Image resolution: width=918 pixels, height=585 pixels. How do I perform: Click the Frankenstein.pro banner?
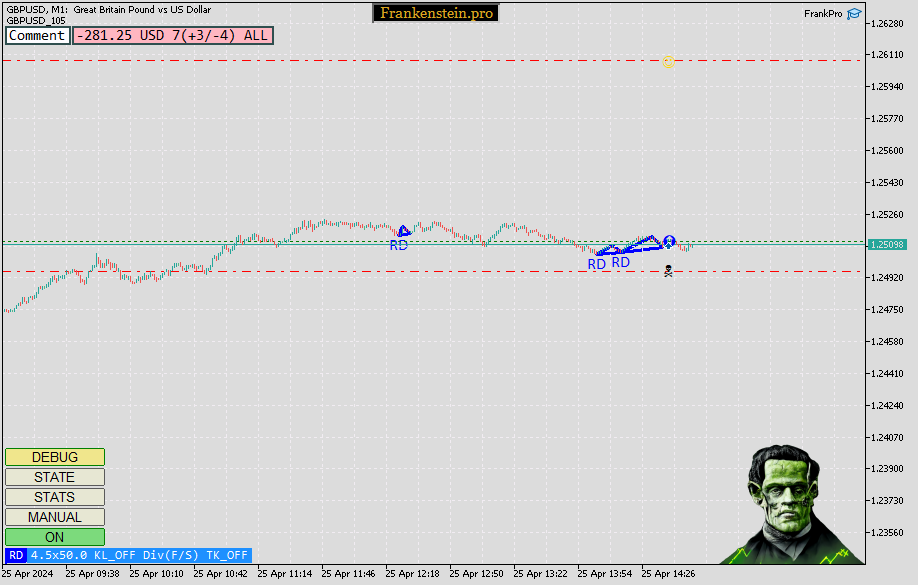435,13
